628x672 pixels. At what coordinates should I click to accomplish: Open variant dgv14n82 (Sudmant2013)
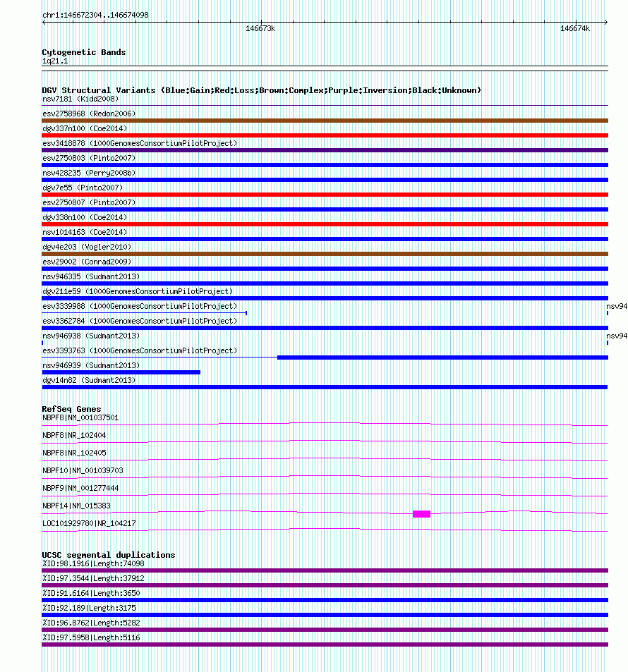(x=89, y=380)
